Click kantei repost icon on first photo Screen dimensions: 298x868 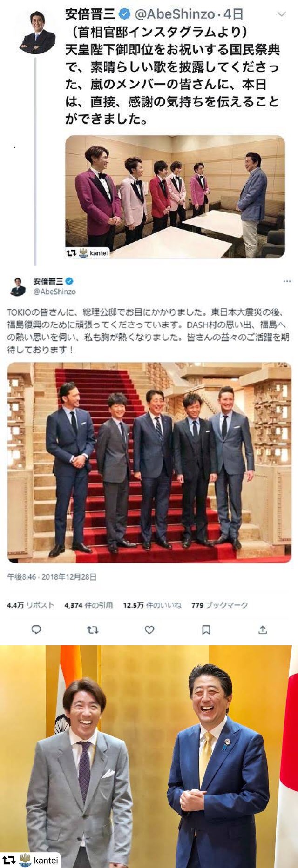71,253
